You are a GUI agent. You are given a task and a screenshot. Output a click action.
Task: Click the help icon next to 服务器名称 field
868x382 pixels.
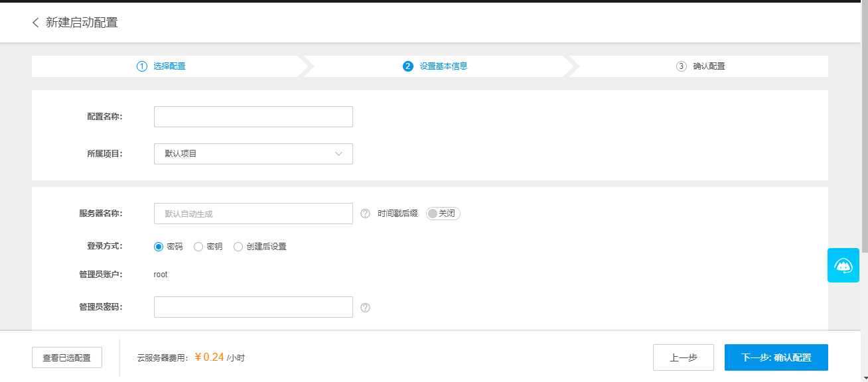coord(365,214)
